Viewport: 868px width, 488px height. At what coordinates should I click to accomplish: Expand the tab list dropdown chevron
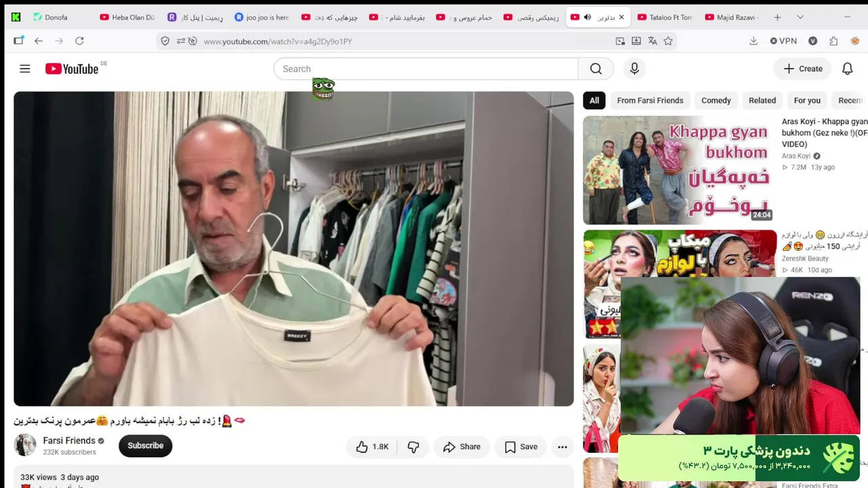pos(800,17)
